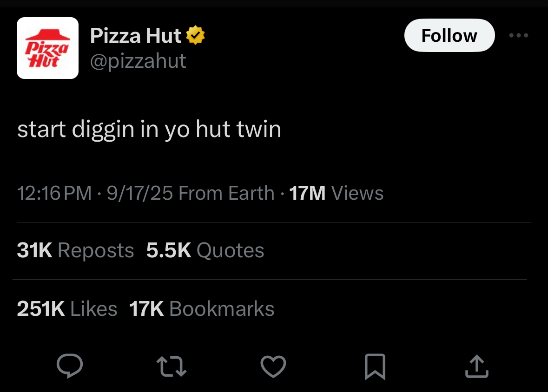
Task: Open the three-dot more options menu
Action: (x=519, y=36)
